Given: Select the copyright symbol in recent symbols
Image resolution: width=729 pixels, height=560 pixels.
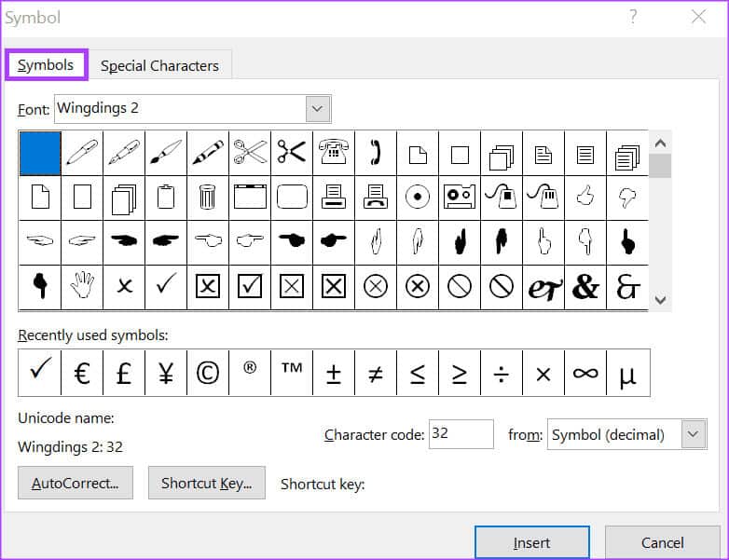Looking at the screenshot, I should pos(208,373).
